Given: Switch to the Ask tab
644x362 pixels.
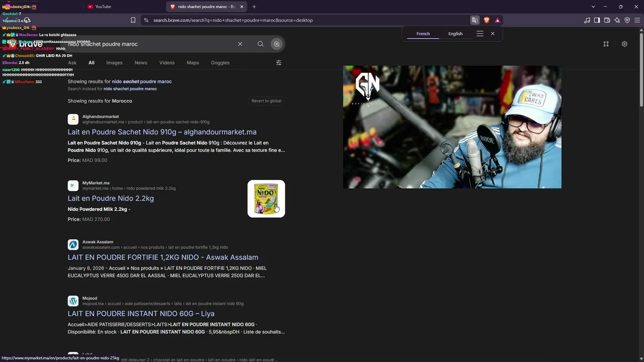Looking at the screenshot, I should [x=72, y=63].
